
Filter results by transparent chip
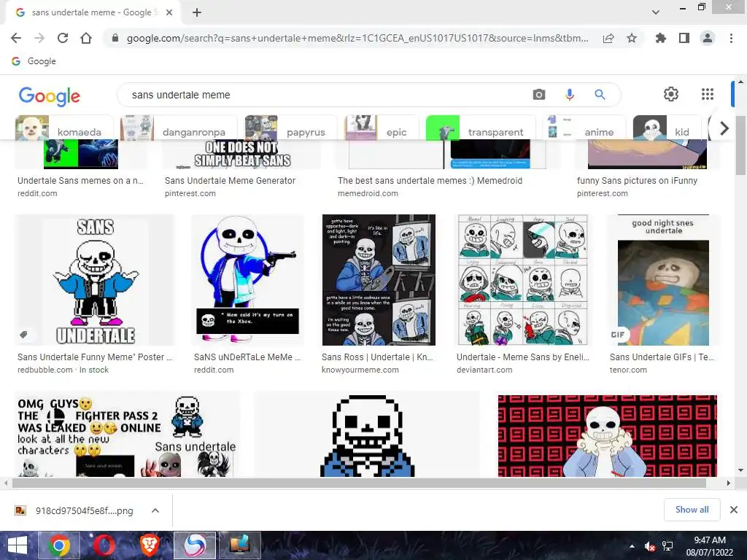pyautogui.click(x=479, y=128)
